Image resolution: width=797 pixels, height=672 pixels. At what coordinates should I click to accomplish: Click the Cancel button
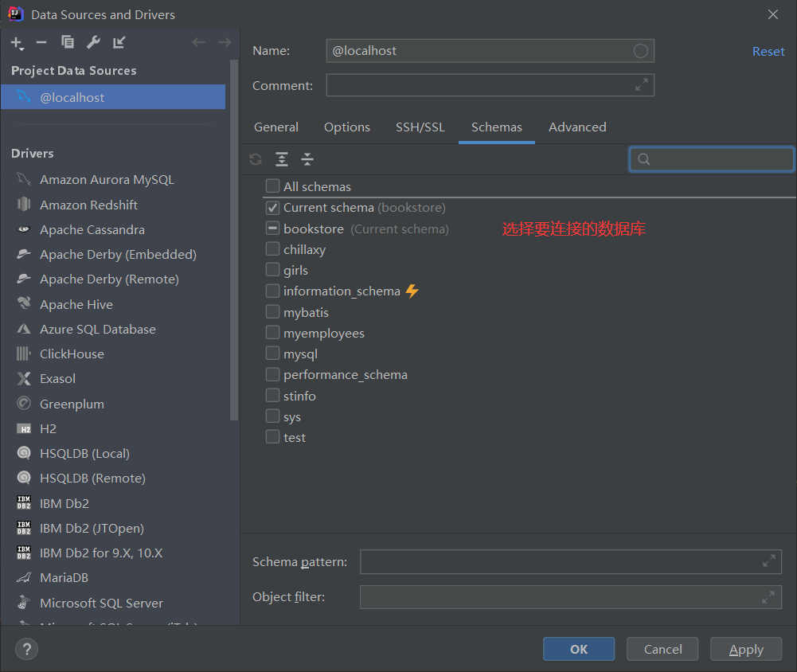point(662,649)
